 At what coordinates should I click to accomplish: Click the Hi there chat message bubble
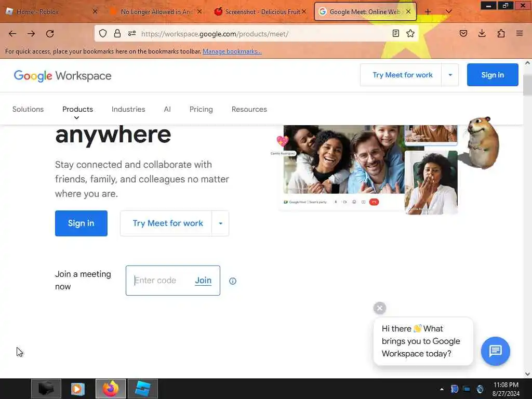coord(423,341)
